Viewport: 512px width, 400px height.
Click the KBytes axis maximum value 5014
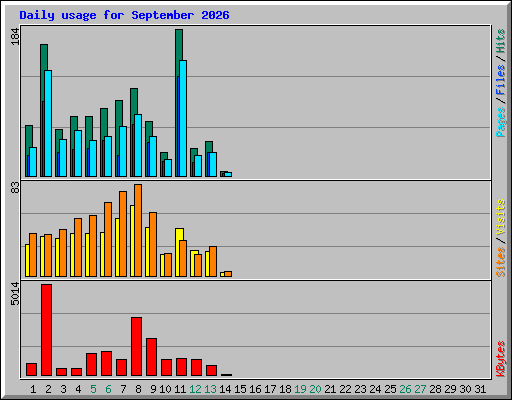pyautogui.click(x=15, y=294)
